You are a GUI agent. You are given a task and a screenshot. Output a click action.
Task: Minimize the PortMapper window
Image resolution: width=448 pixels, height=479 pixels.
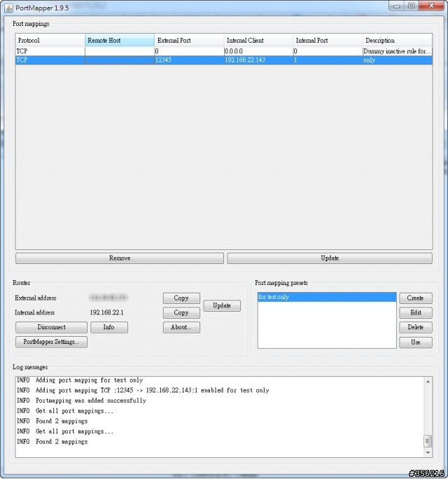tap(397, 6)
